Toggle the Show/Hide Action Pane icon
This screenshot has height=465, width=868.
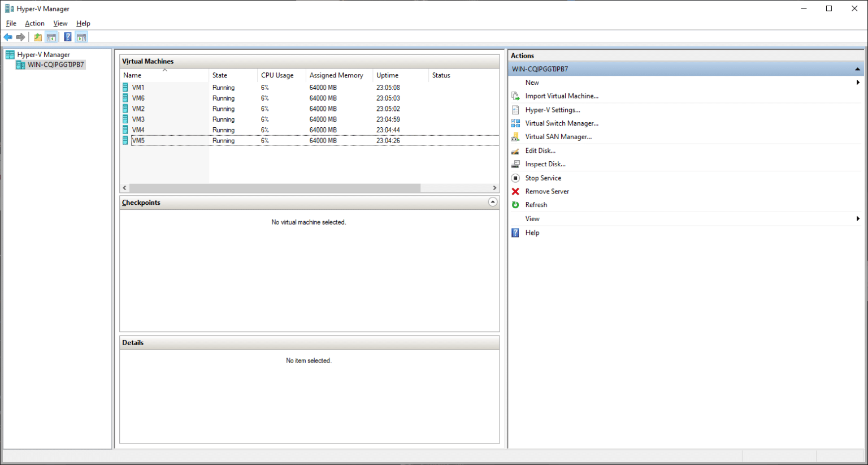81,37
